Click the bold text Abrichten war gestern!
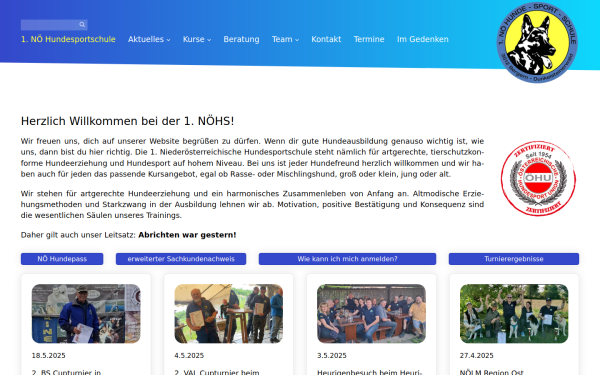Screen dimensions: 600x375 [187, 235]
